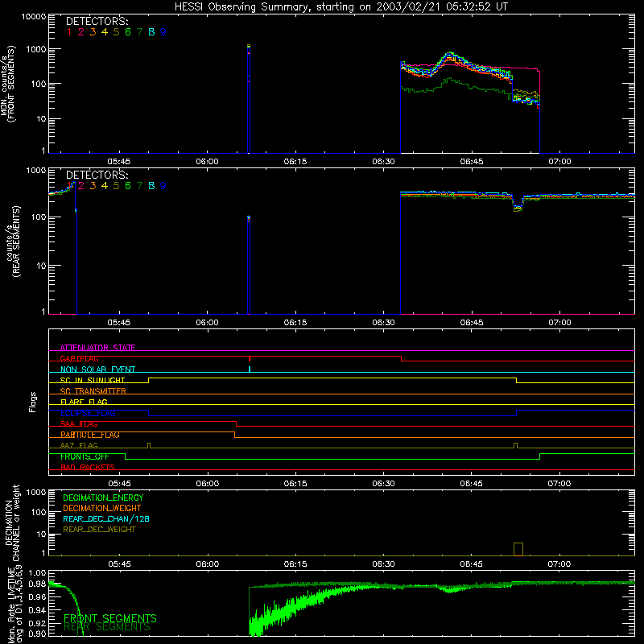Click the REAR_DEC_CHAN/128 legend entry
The height and width of the screenshot is (644, 644).
(x=106, y=518)
